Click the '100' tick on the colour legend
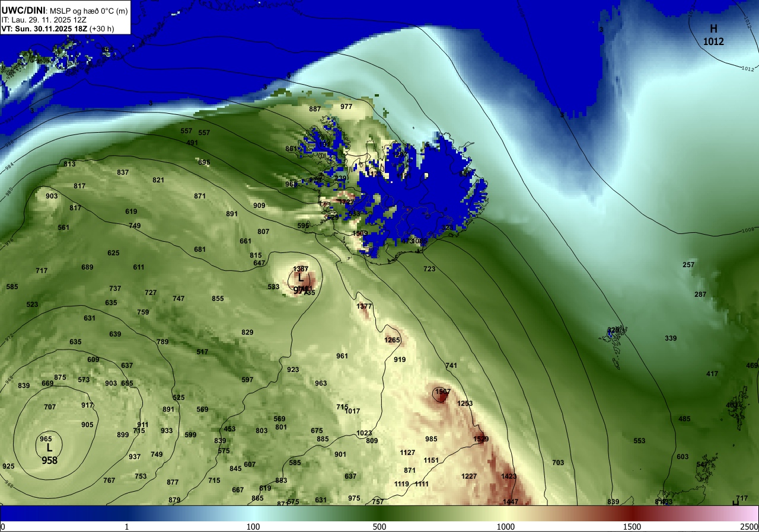The image size is (759, 532). click(x=253, y=527)
